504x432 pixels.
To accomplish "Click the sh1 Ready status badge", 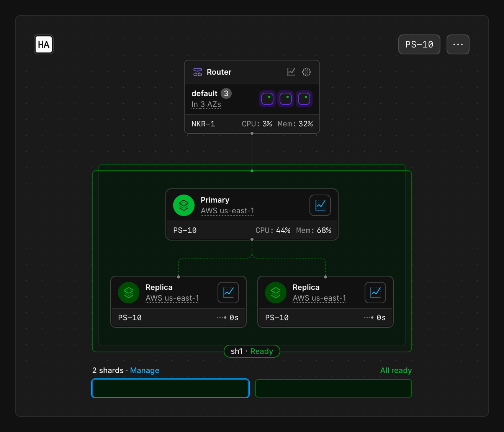I will pyautogui.click(x=252, y=351).
